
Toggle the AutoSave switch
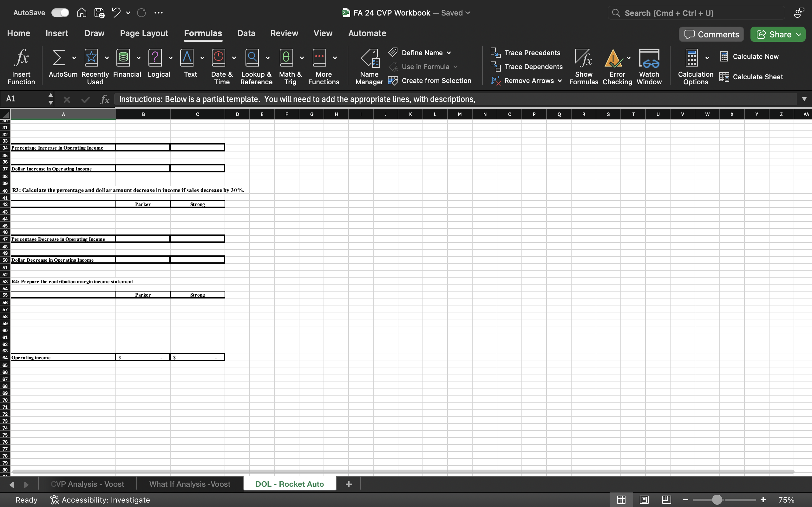pyautogui.click(x=60, y=12)
